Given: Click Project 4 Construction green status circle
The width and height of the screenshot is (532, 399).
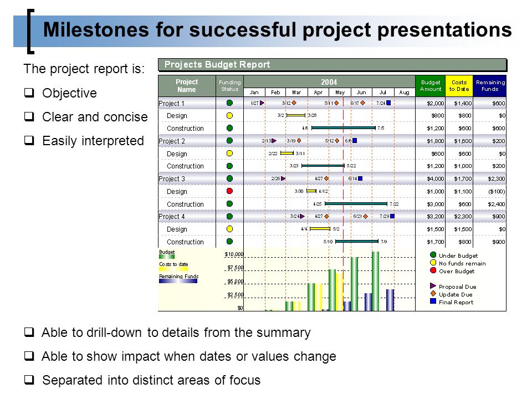Looking at the screenshot, I should click(229, 242).
